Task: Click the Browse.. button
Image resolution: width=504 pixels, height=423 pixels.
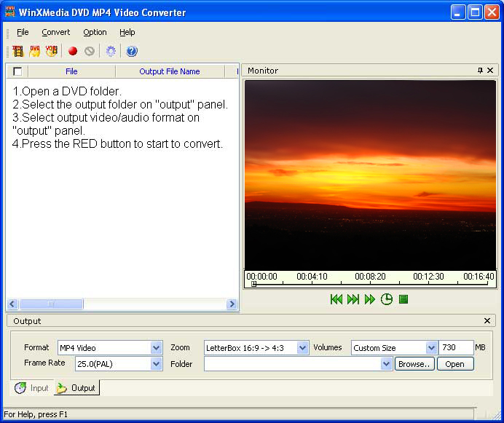Action: [414, 364]
